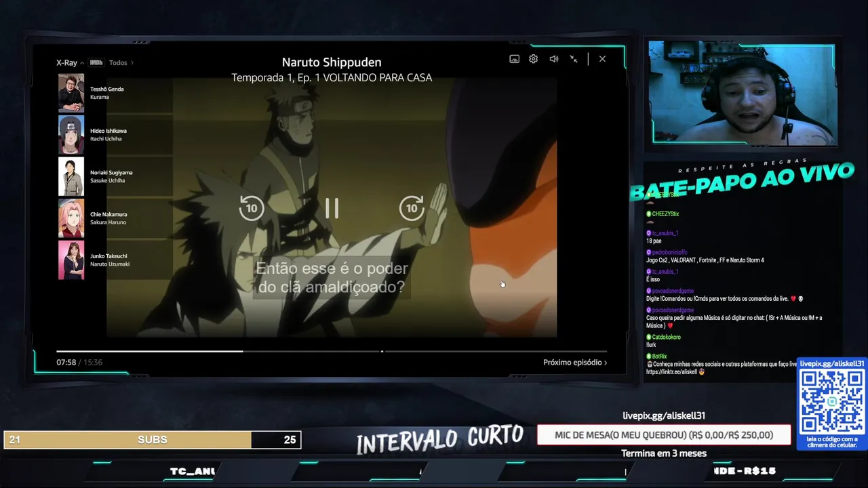This screenshot has height=488, width=868.
Task: Open Hideo Ishikawa cast photo
Action: coord(71,135)
